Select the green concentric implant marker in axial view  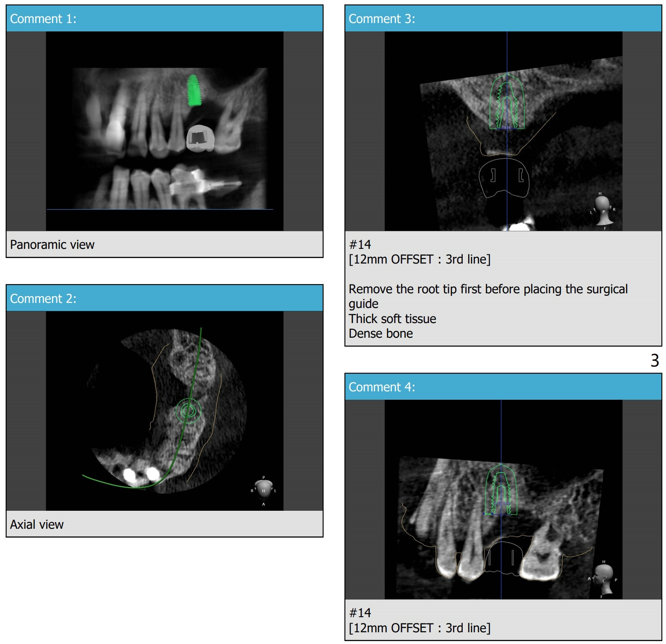pos(188,411)
